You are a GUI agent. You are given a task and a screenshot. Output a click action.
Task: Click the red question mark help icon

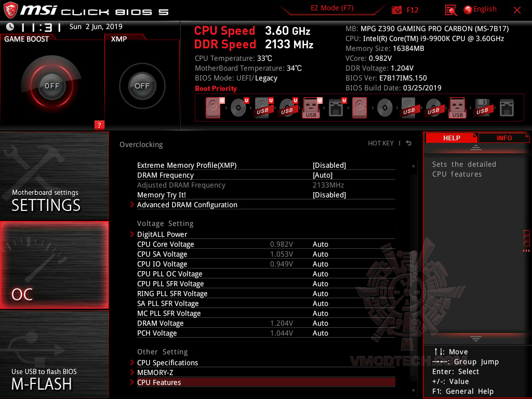pyautogui.click(x=99, y=125)
